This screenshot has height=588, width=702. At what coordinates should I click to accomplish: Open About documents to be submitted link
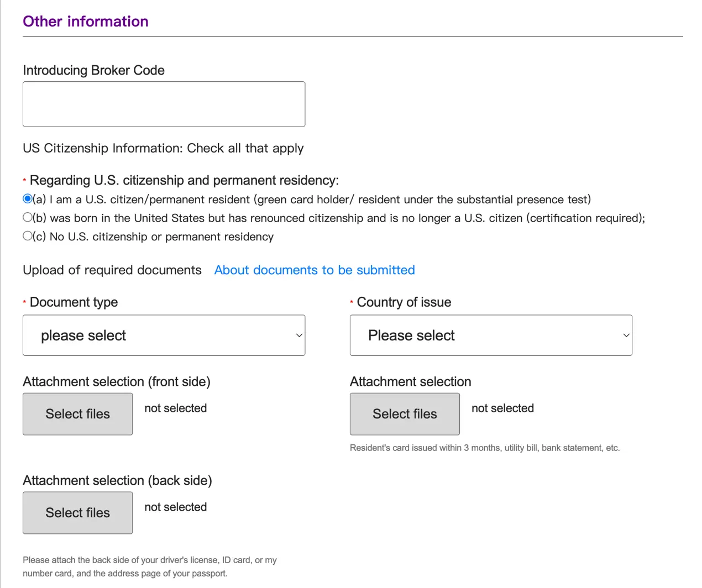[x=314, y=270]
